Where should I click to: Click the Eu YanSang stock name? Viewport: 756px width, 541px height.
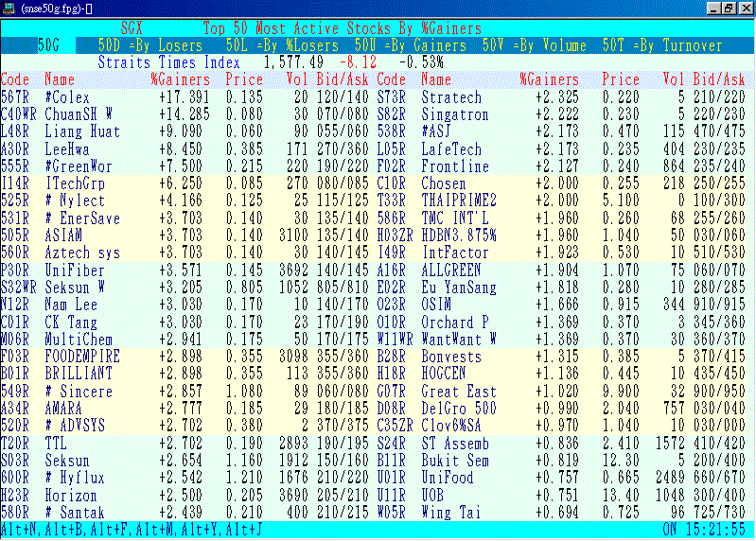click(x=459, y=288)
